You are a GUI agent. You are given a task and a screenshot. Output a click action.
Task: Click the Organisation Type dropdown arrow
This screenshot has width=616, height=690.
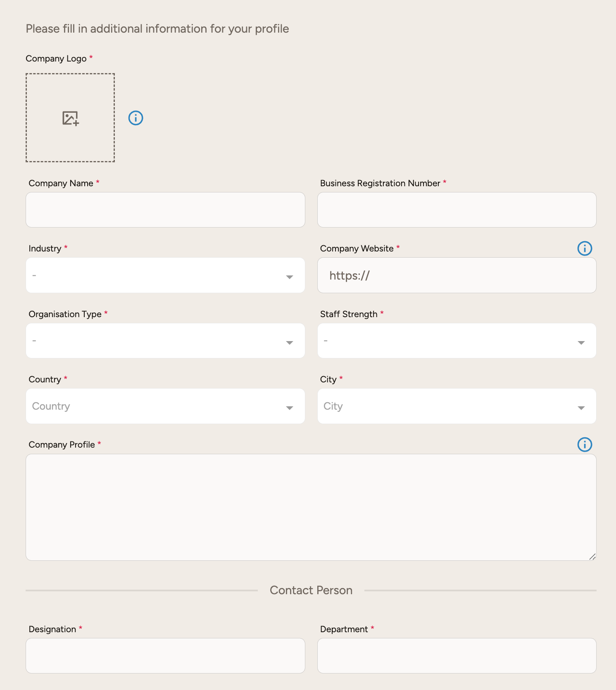click(x=289, y=342)
